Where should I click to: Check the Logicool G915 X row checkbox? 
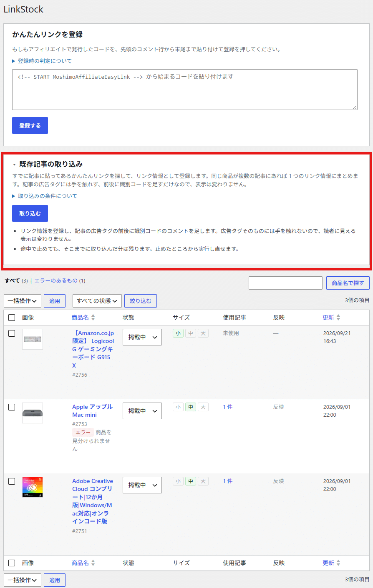pyautogui.click(x=12, y=333)
